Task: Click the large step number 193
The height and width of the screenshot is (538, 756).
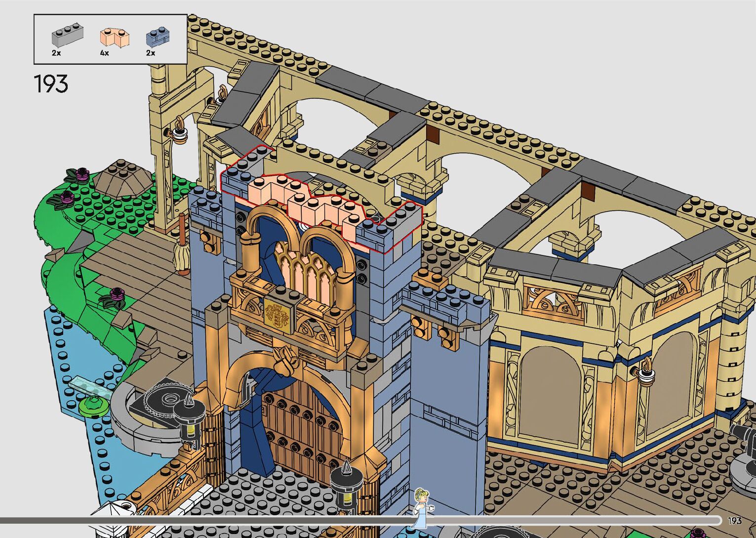Action: point(51,84)
